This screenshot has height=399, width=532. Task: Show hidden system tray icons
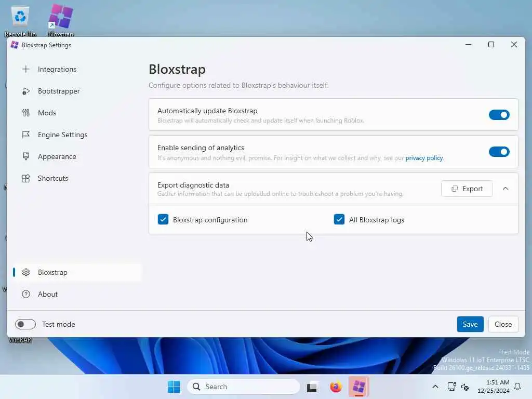click(435, 387)
